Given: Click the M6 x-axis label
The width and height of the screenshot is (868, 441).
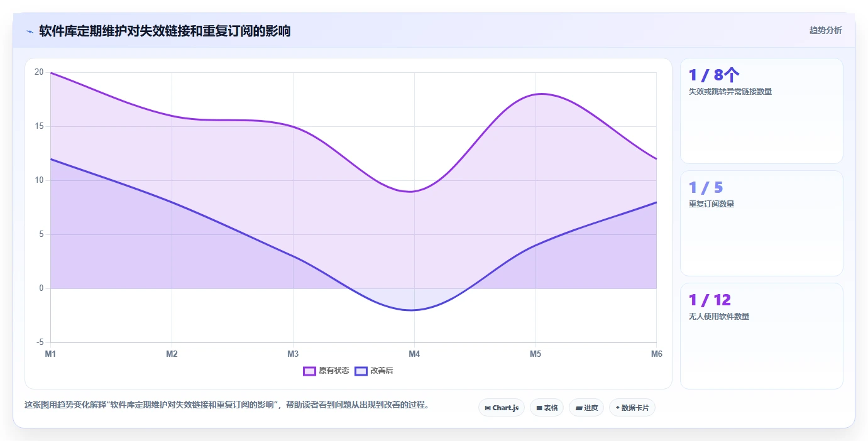Looking at the screenshot, I should pyautogui.click(x=657, y=354).
